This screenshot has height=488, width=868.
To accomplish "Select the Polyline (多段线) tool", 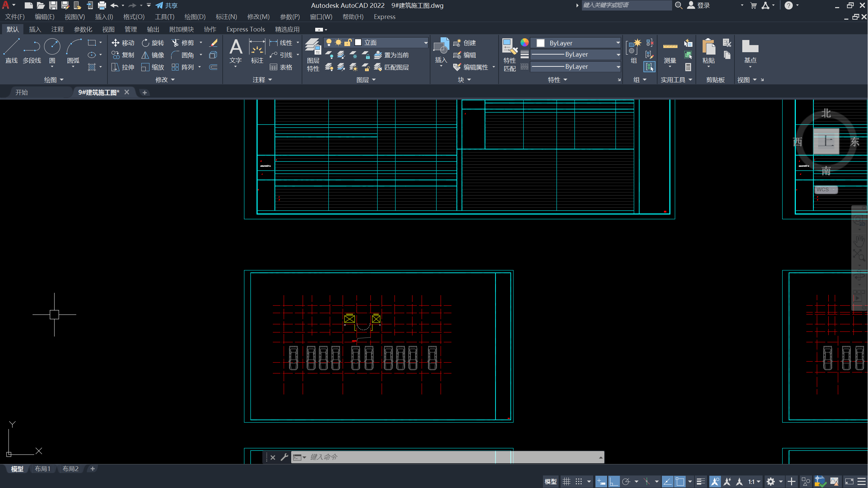I will [x=32, y=51].
